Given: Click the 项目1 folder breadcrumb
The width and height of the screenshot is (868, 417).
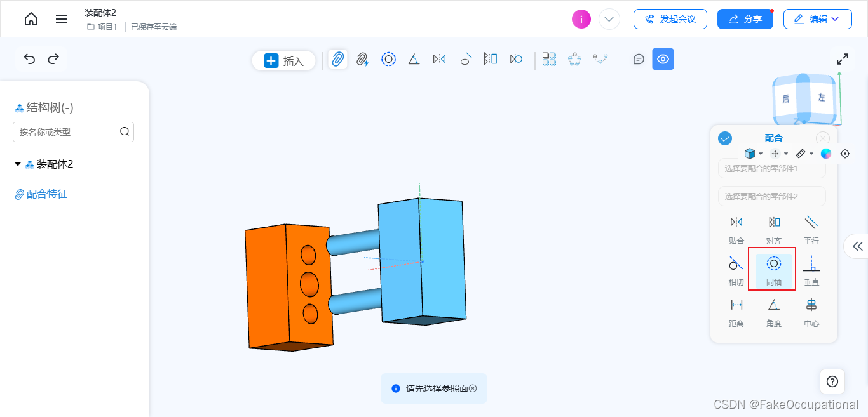Looking at the screenshot, I should pyautogui.click(x=102, y=27).
